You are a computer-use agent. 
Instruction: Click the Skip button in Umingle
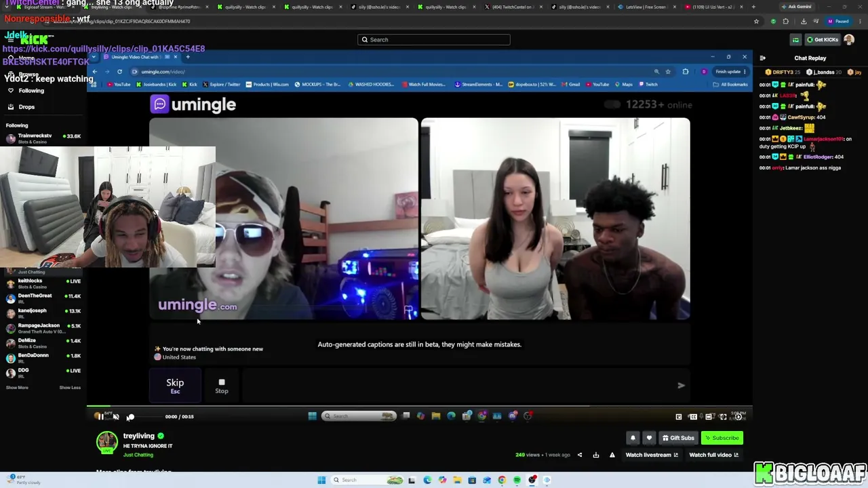point(175,386)
